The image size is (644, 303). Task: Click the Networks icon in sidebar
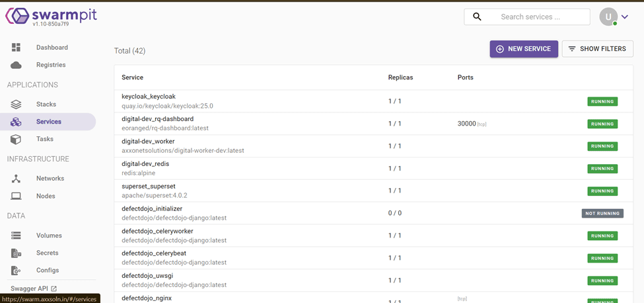17,179
